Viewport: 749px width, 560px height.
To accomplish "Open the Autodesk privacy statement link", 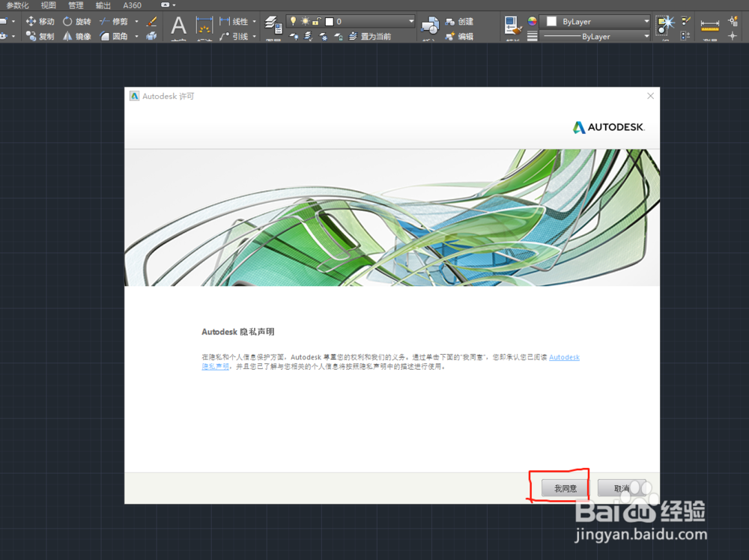I will click(564, 357).
